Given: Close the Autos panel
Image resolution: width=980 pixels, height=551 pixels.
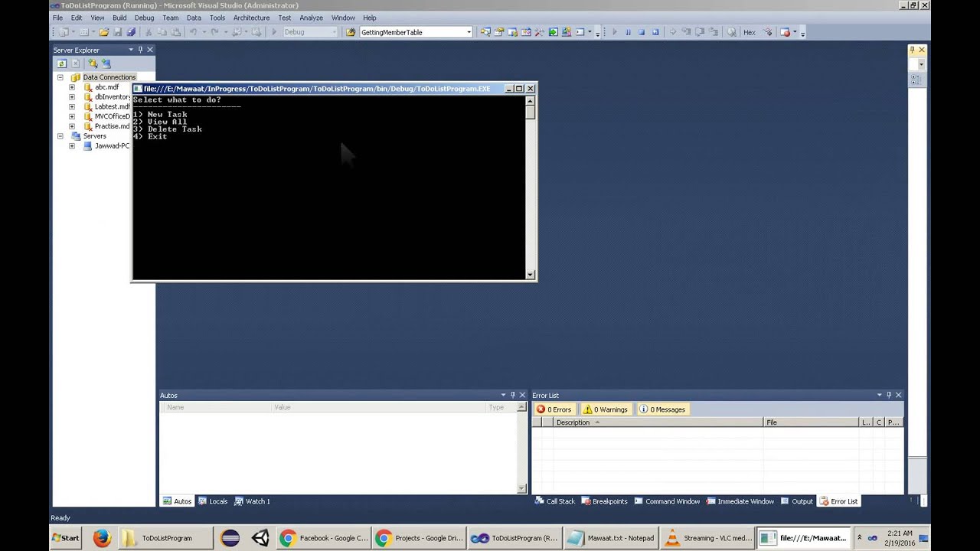Looking at the screenshot, I should tap(522, 395).
